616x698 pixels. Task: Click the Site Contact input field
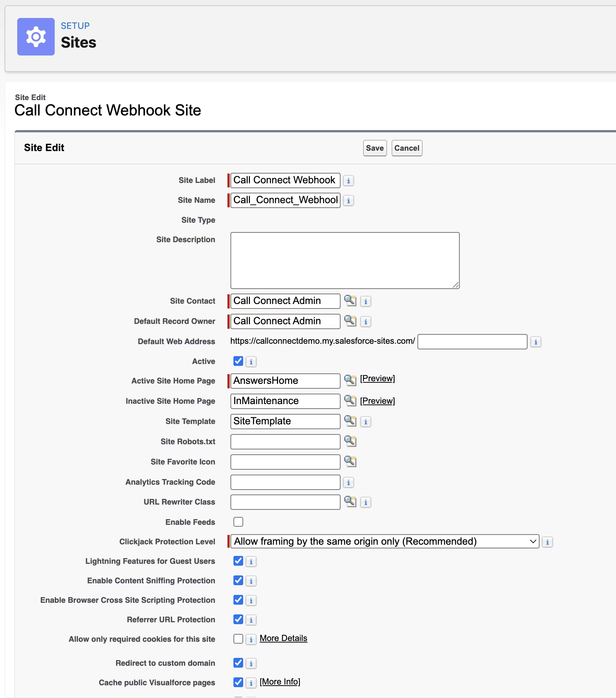286,301
